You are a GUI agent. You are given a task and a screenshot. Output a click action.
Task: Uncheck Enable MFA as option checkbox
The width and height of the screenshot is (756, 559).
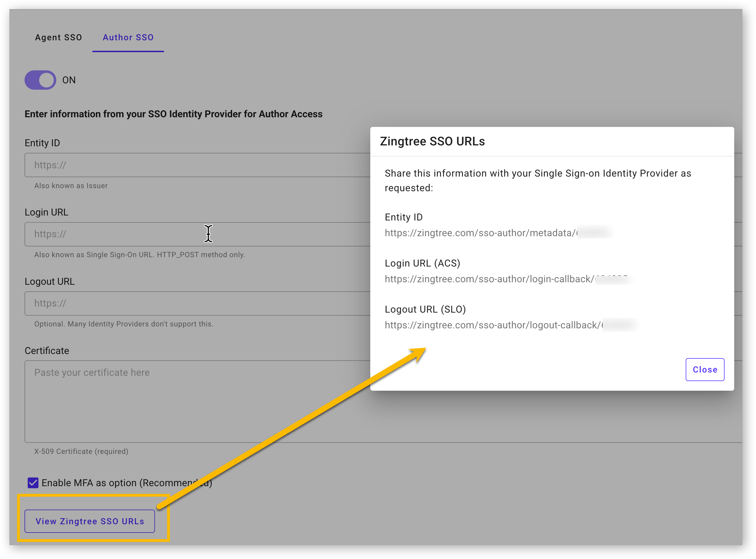coord(33,483)
